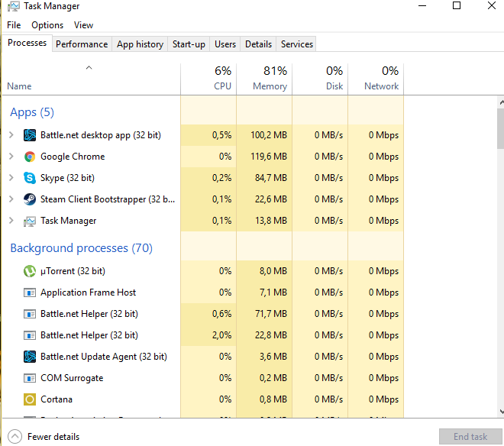
Task: Click the 2,0% CPU value
Action: (x=221, y=335)
